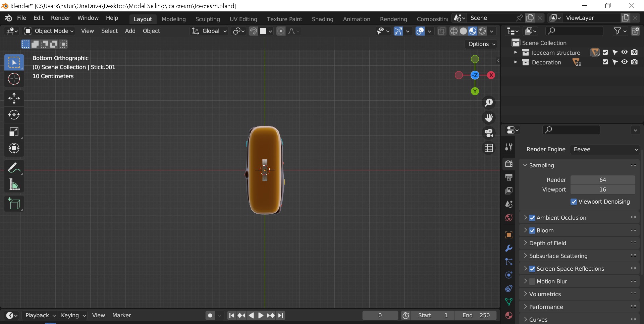Open the Object Mode dropdown
The image size is (644, 324).
coord(49,31)
